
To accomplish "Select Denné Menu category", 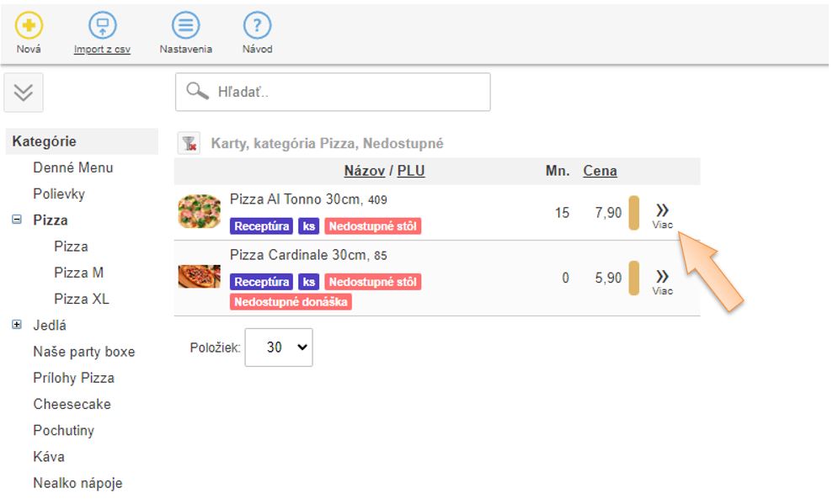I will tap(72, 167).
